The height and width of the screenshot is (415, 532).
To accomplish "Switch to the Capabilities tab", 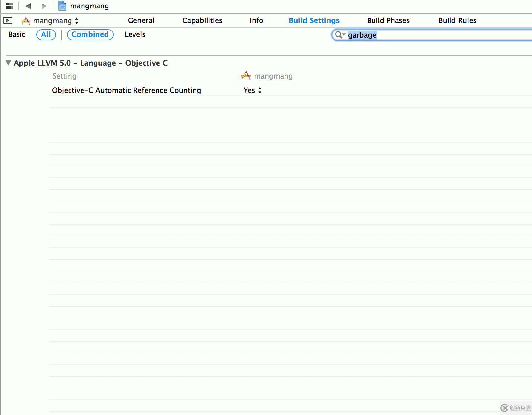I will (202, 20).
